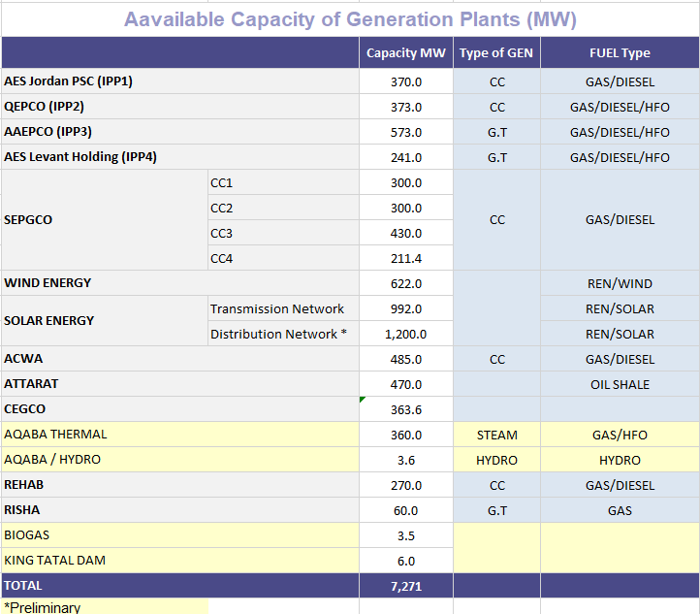Screen dimensions: 700x614
Task: Click the '*Preliminary' footnote cell
Action: click(x=105, y=606)
